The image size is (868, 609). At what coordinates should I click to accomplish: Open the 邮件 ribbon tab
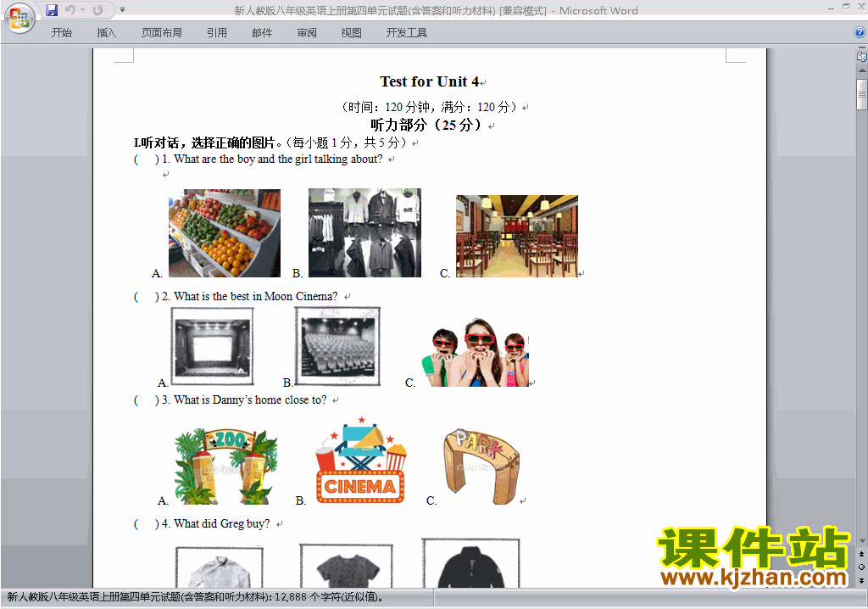point(262,33)
